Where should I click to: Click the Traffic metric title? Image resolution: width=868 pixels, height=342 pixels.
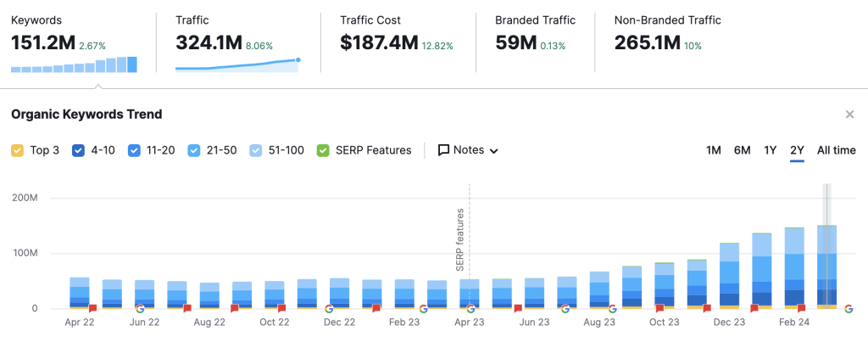point(192,20)
